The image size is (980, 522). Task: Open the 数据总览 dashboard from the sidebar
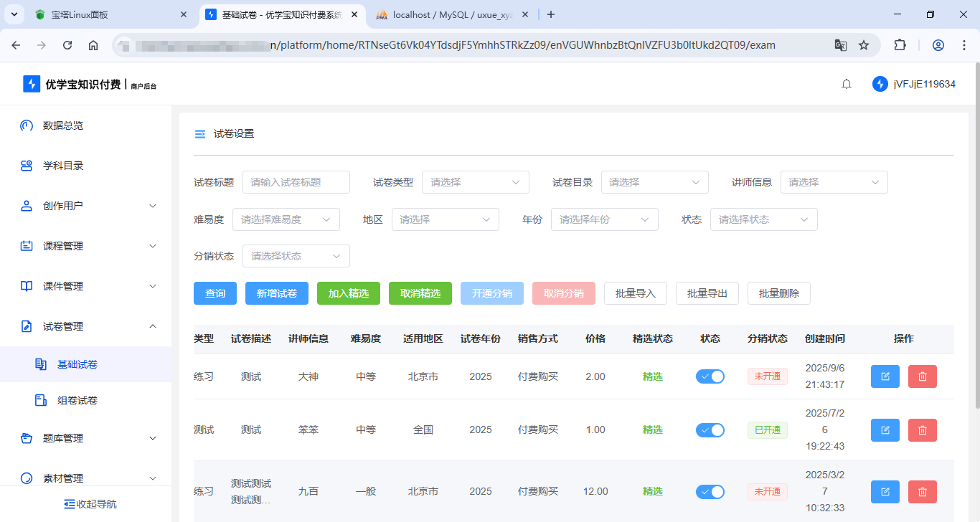pos(63,125)
